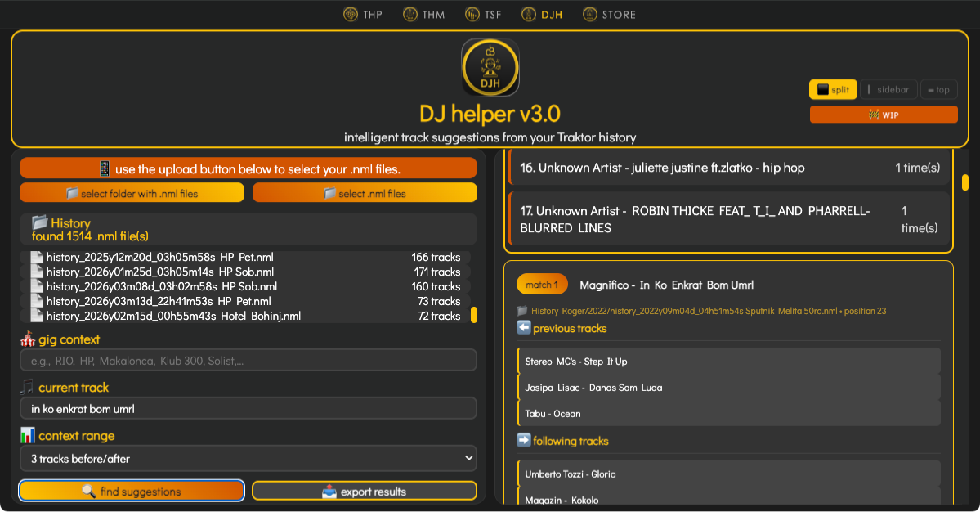
Task: Open the THP nav item
Action: pyautogui.click(x=363, y=15)
